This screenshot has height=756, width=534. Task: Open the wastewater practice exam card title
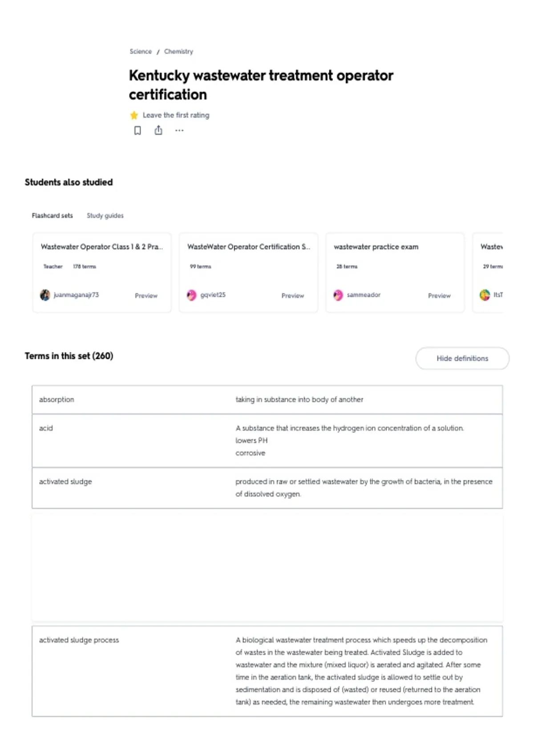pos(376,246)
